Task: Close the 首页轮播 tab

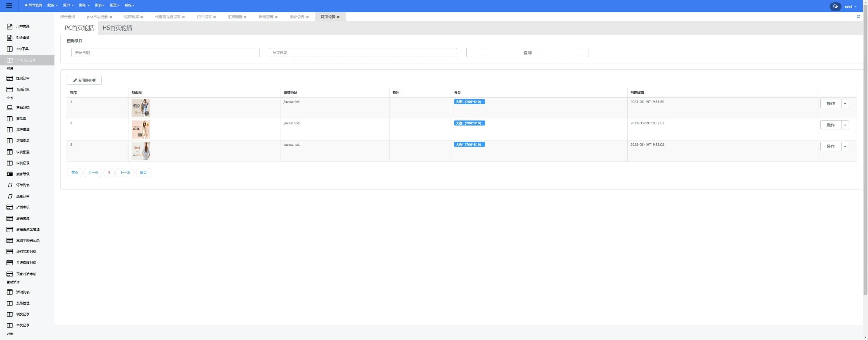Action: point(338,17)
